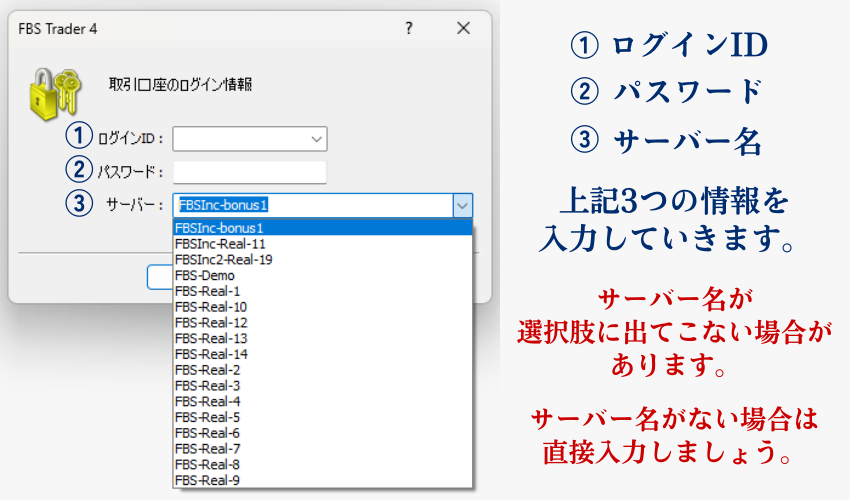Choose FBS-Real-4 from the list
850x500 pixels.
coord(323,401)
